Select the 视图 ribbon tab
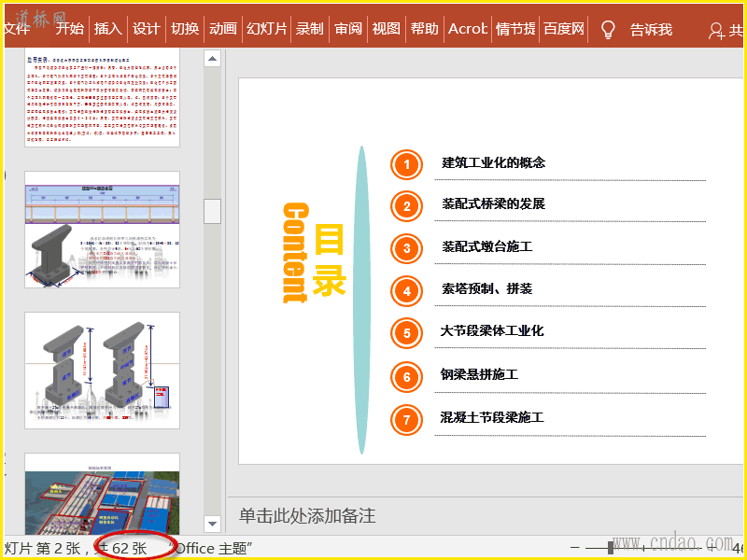747x560 pixels. point(386,29)
